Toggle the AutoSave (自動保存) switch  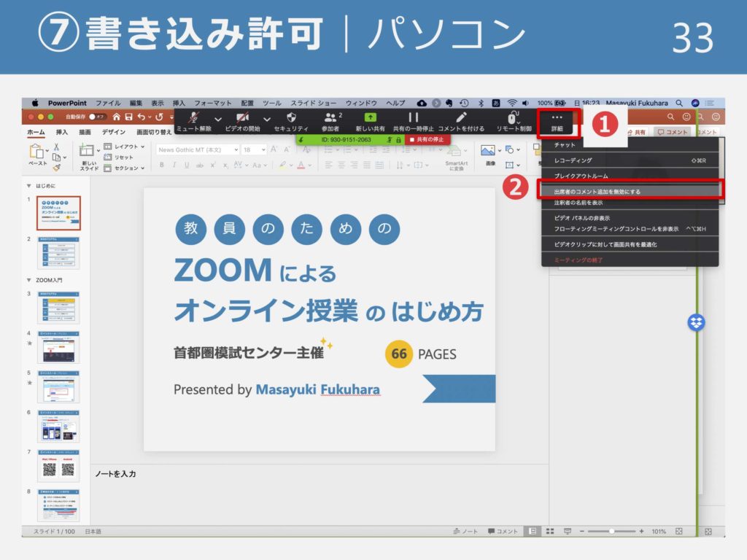(96, 117)
